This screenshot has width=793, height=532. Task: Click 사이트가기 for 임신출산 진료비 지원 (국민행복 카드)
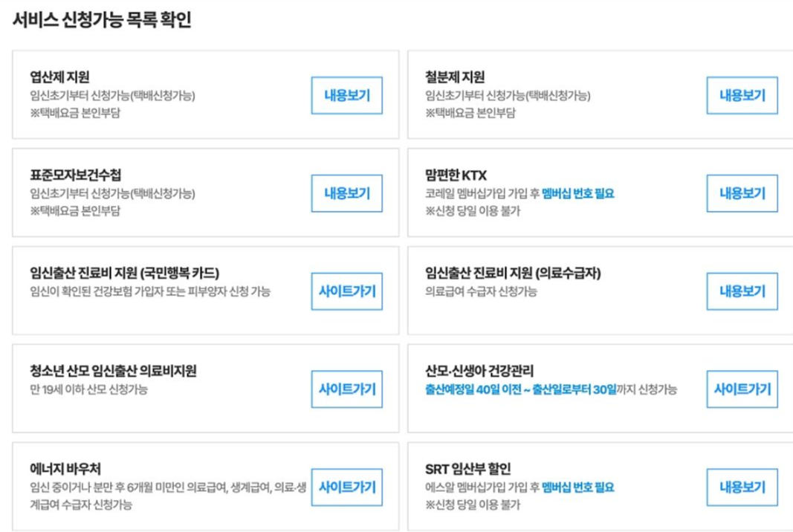pos(346,291)
